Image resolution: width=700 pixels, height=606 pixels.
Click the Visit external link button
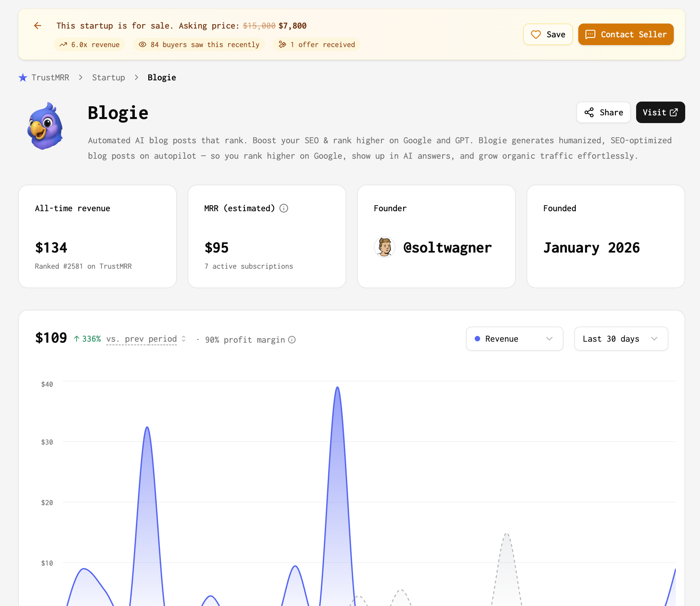pyautogui.click(x=660, y=112)
